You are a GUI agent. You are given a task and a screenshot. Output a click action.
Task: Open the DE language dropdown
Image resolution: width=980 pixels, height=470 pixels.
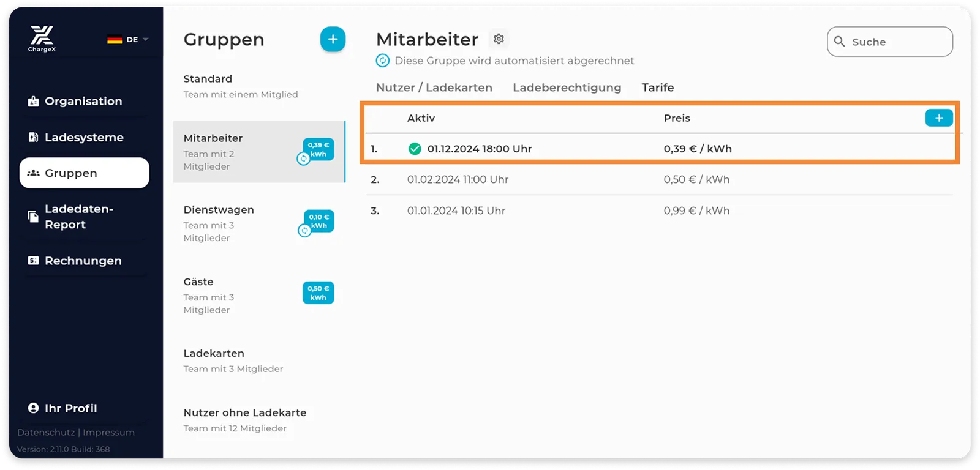[128, 40]
